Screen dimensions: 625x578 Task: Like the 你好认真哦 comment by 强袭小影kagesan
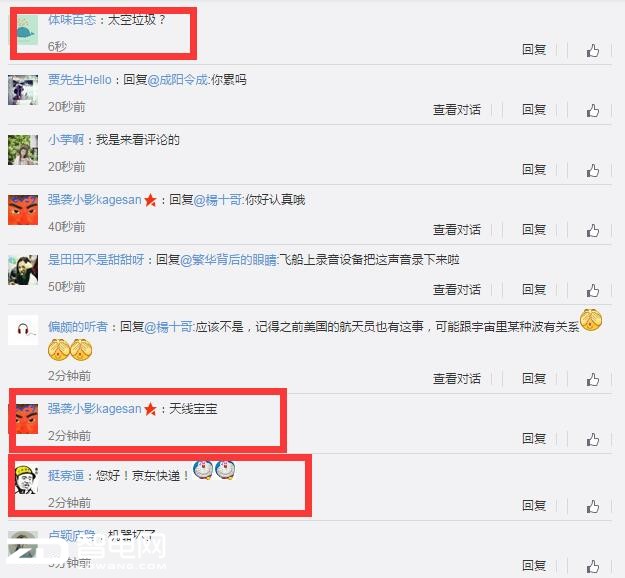coord(593,230)
